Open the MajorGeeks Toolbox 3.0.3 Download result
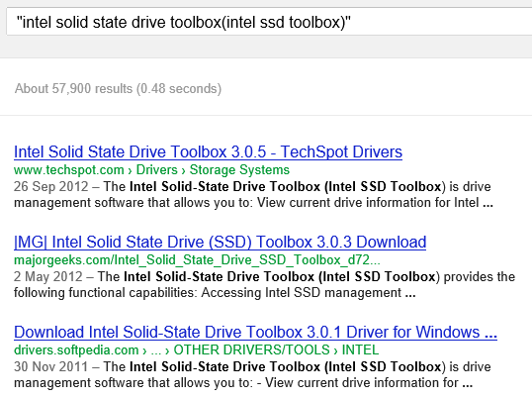This screenshot has height=398, width=532. click(x=220, y=243)
